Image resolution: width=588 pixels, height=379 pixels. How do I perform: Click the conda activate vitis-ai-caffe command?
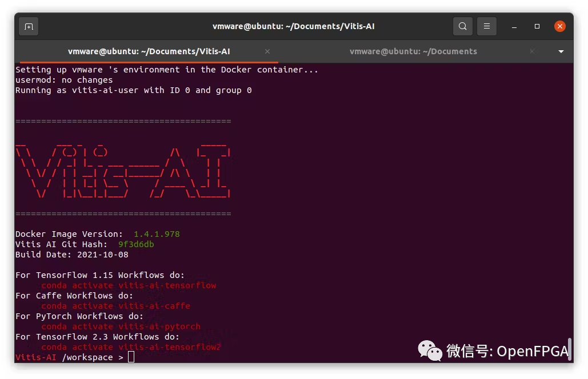pyautogui.click(x=115, y=306)
